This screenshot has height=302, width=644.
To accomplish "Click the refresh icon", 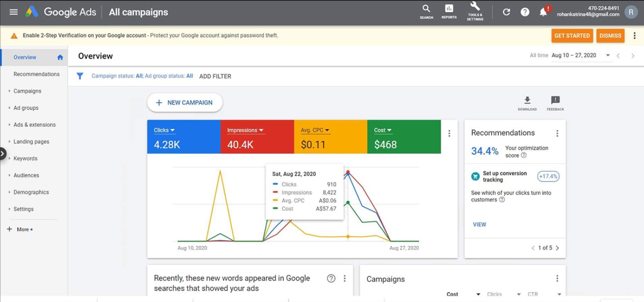I will pos(506,12).
